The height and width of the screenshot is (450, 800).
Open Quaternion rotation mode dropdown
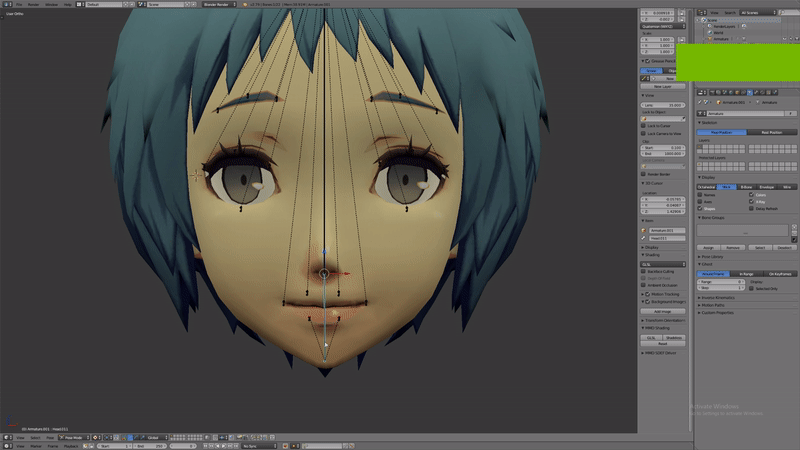click(x=663, y=26)
